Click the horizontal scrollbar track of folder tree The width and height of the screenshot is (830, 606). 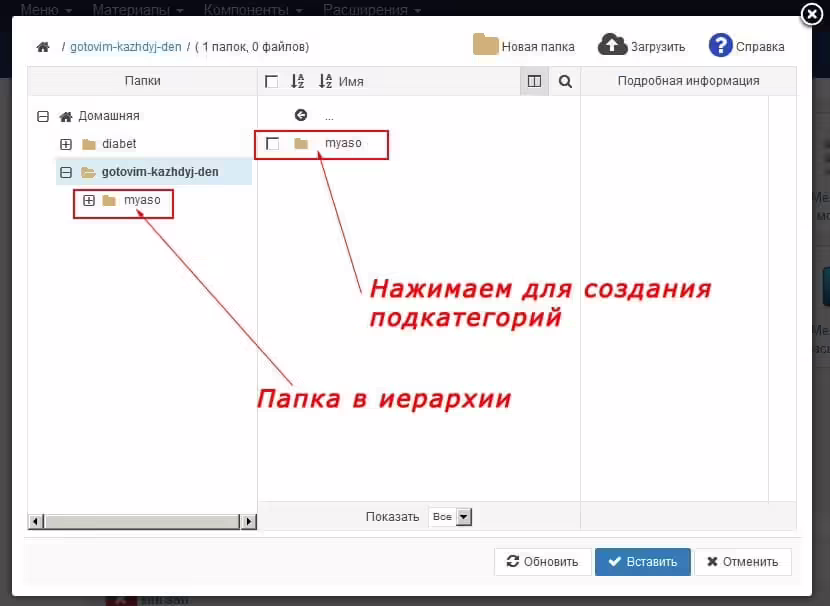[x=142, y=521]
